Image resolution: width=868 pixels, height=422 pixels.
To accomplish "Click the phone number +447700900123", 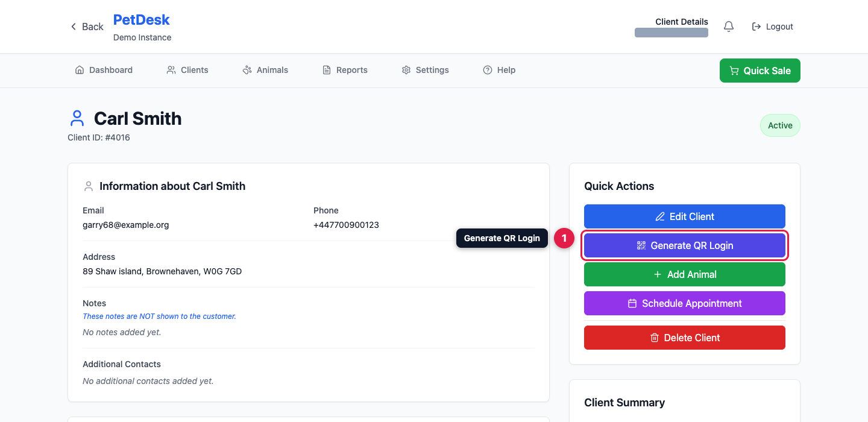I will coord(346,225).
